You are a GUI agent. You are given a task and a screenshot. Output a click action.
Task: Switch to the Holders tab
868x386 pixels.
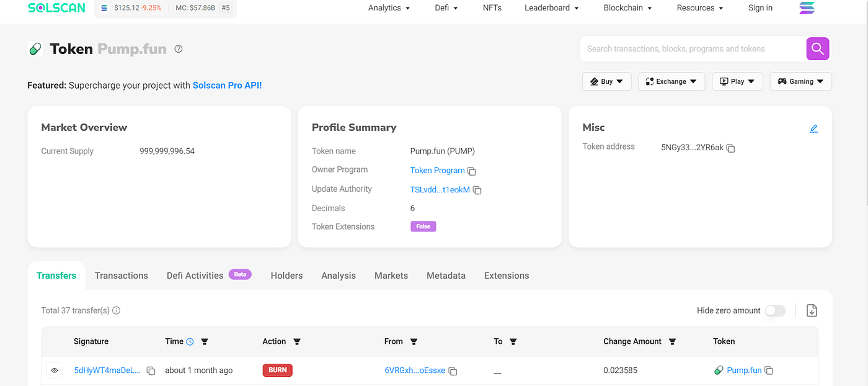click(286, 276)
